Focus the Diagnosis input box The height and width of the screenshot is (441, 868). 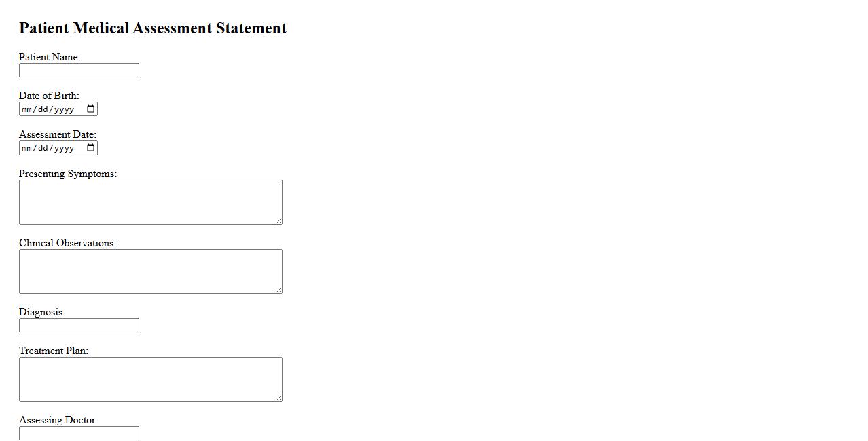[x=79, y=326]
